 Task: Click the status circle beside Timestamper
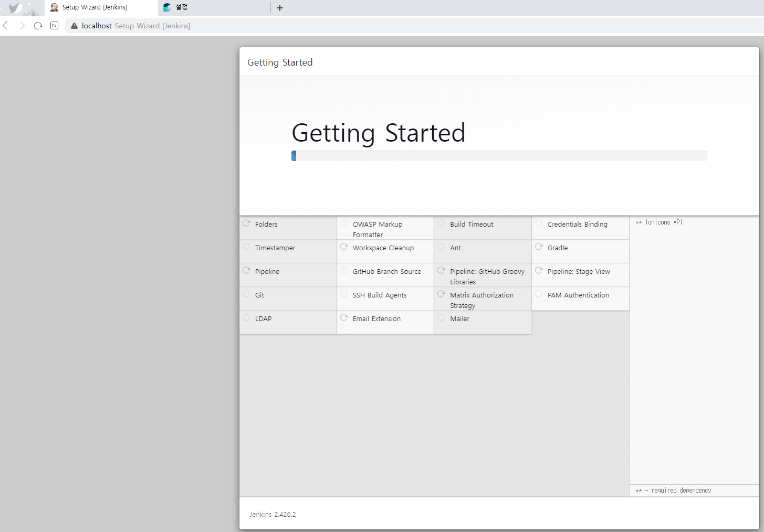246,247
